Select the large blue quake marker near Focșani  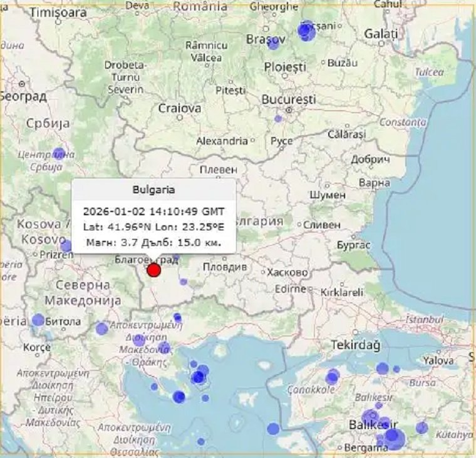tap(306, 31)
